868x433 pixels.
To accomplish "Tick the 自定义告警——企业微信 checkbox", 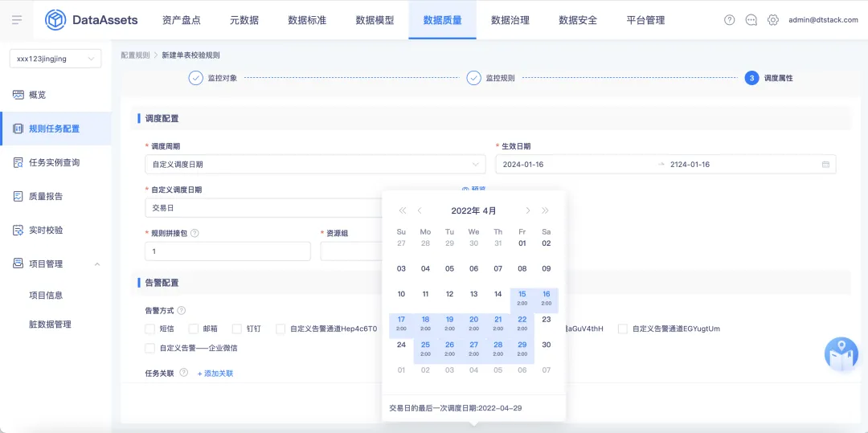I will pyautogui.click(x=149, y=348).
